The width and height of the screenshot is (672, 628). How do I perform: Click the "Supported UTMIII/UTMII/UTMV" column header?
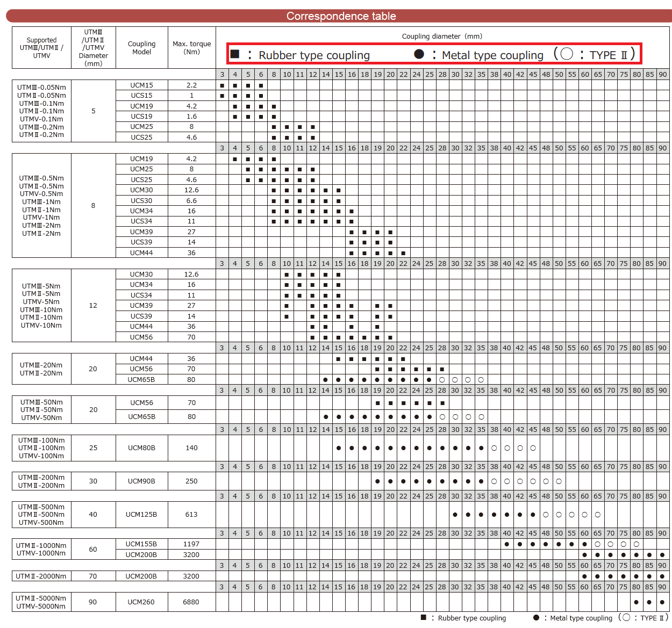pos(41,48)
